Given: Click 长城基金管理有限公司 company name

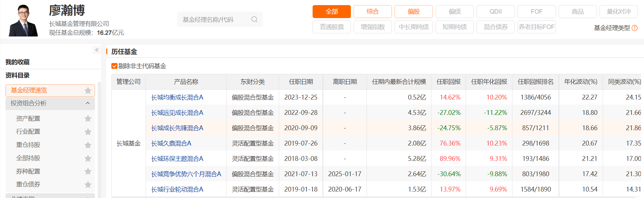Looking at the screenshot, I should point(79,24).
